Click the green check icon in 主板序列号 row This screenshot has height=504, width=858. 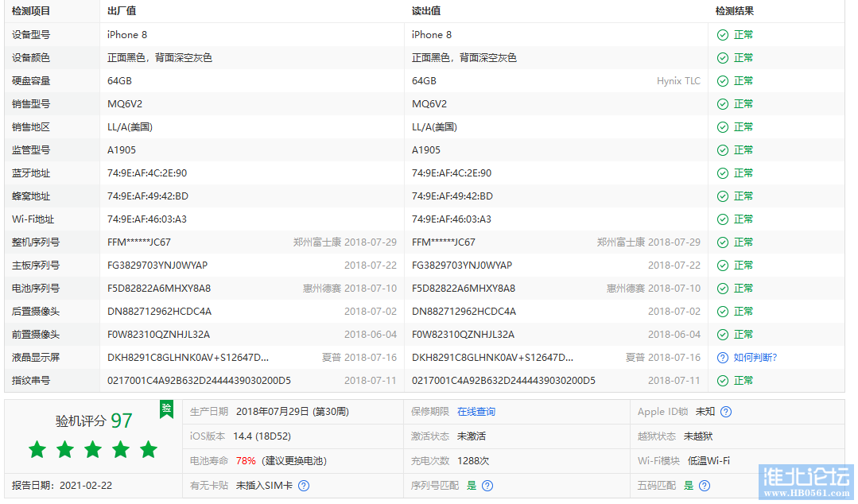tap(722, 266)
